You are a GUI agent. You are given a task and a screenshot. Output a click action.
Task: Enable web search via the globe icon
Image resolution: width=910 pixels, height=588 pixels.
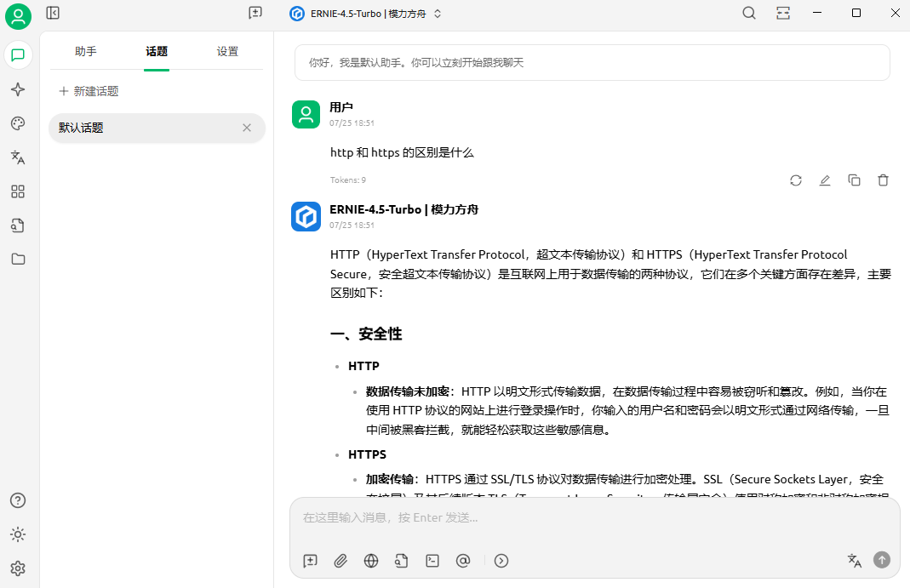pyautogui.click(x=370, y=561)
